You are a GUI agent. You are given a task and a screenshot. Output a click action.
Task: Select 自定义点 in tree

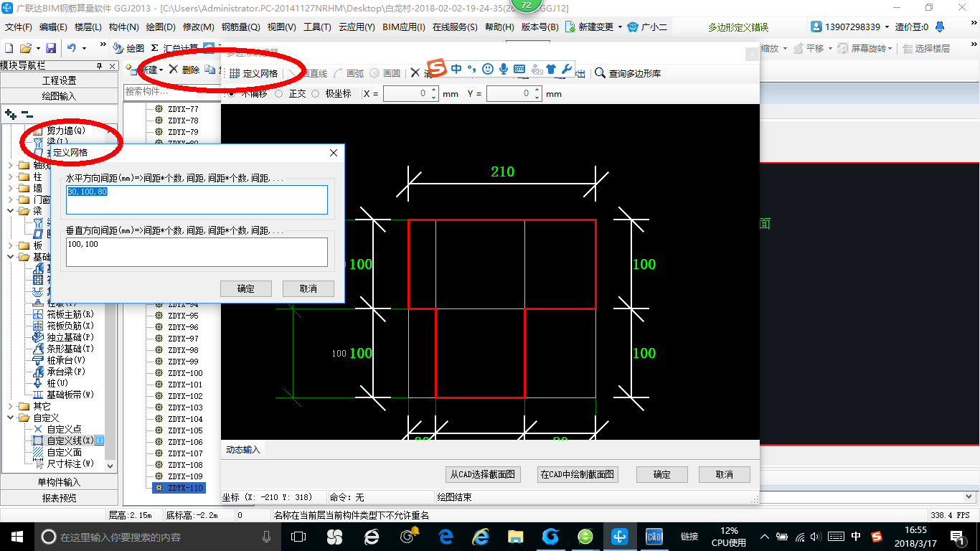pyautogui.click(x=57, y=429)
